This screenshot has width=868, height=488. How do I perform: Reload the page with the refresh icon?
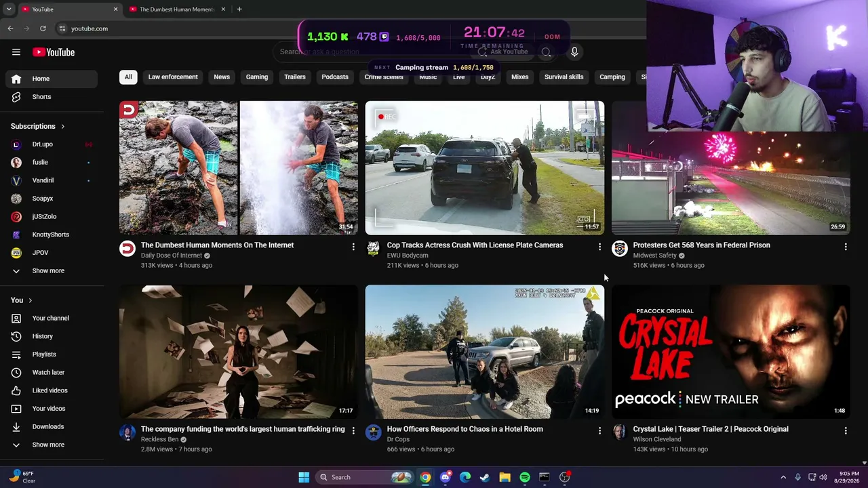tap(43, 28)
